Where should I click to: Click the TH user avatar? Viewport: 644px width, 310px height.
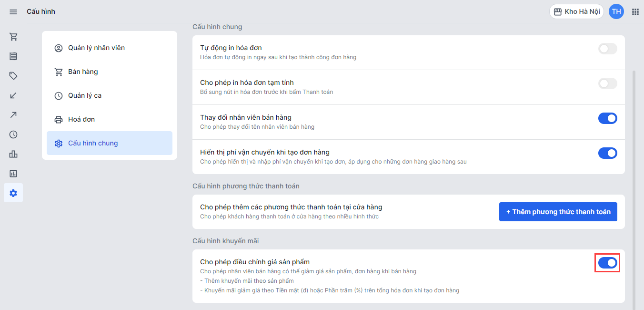click(x=616, y=11)
